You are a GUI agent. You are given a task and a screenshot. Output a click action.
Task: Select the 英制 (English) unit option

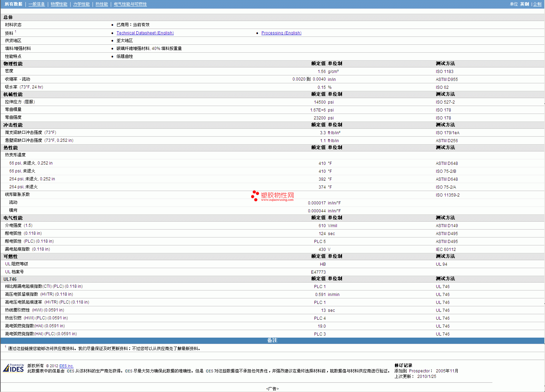[524, 4]
